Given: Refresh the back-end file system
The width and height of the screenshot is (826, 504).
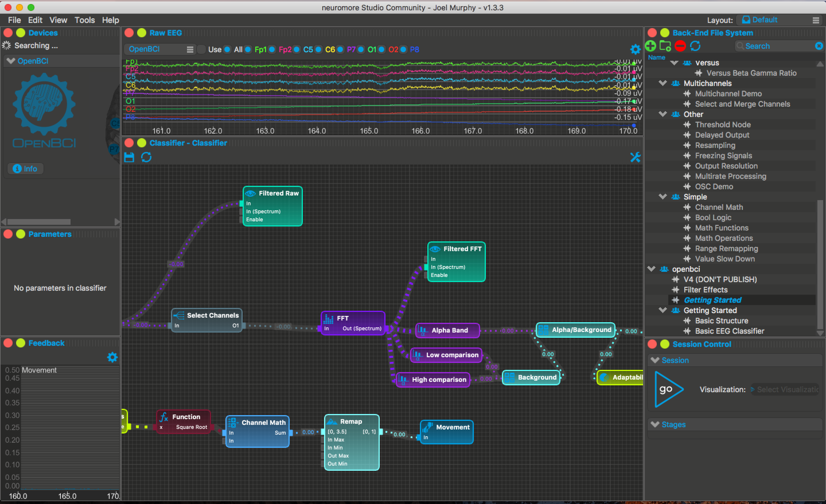Looking at the screenshot, I should (695, 46).
